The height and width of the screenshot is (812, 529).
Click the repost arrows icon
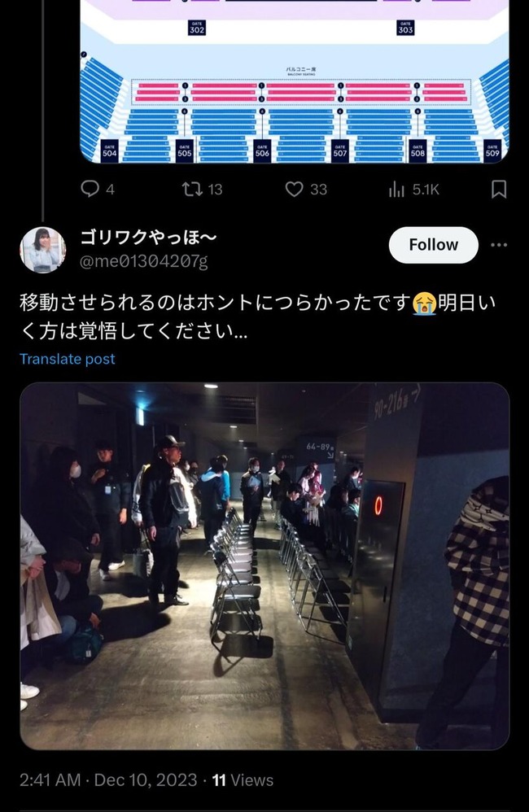pos(192,189)
